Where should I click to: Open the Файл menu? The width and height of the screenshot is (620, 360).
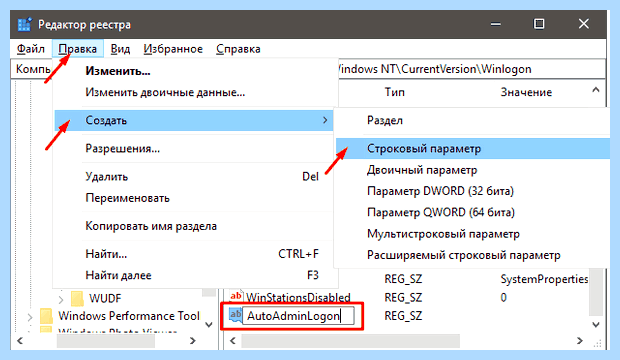pos(30,49)
